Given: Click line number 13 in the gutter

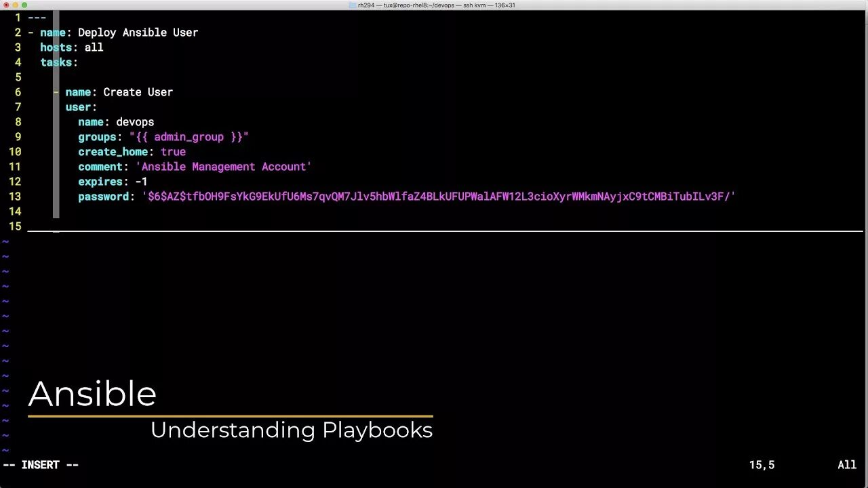Looking at the screenshot, I should [14, 197].
